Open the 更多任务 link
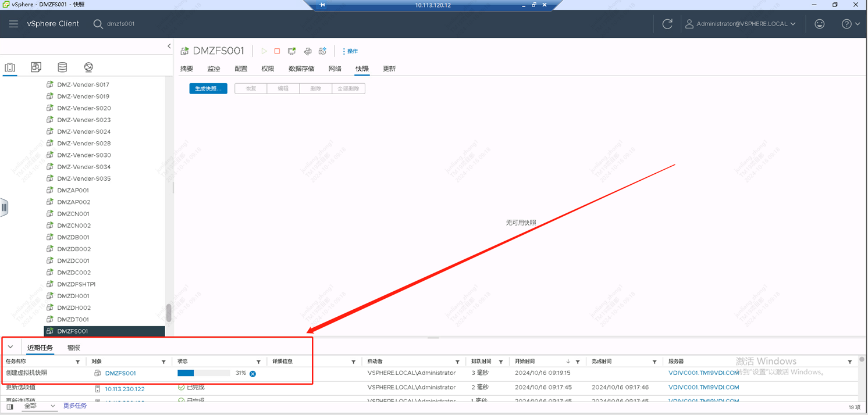Image resolution: width=868 pixels, height=415 pixels. [75, 406]
